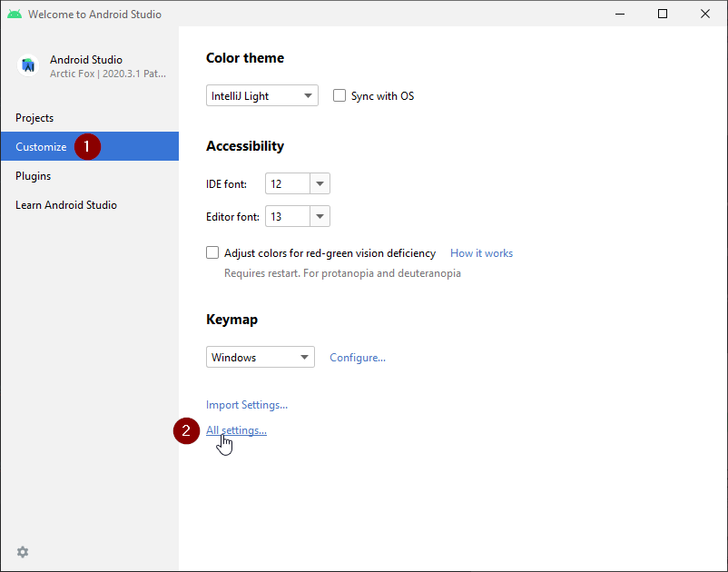Open the Plugins section
This screenshot has height=572, width=728.
point(90,176)
